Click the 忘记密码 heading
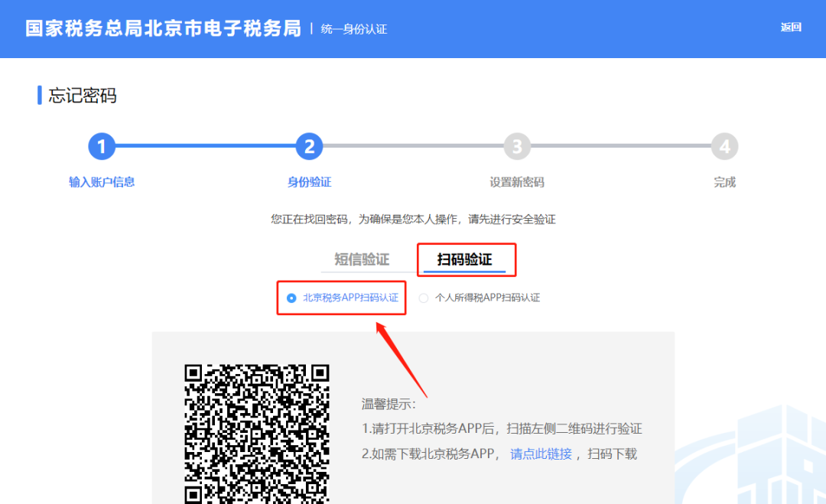This screenshot has width=826, height=504. (83, 96)
